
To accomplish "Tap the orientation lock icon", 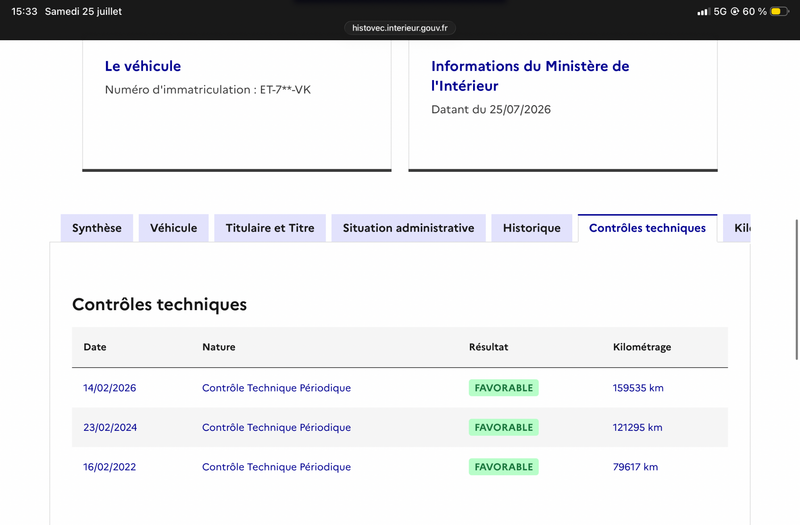I will pos(735,11).
